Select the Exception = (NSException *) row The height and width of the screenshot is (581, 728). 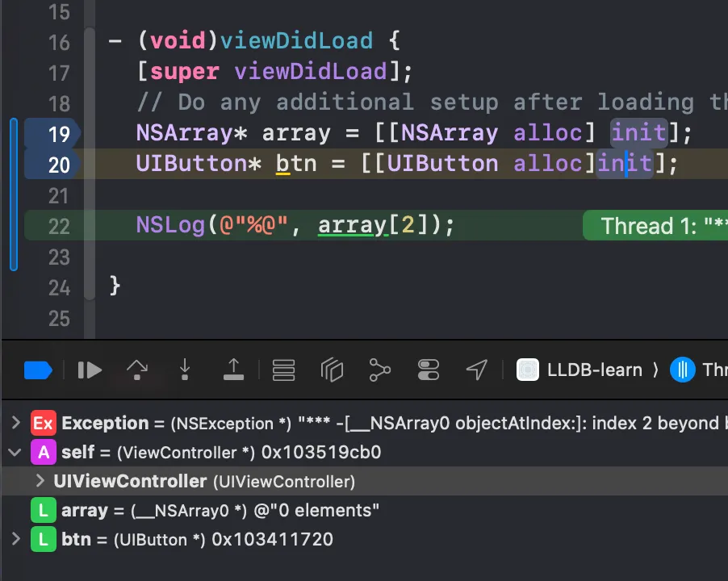point(365,423)
